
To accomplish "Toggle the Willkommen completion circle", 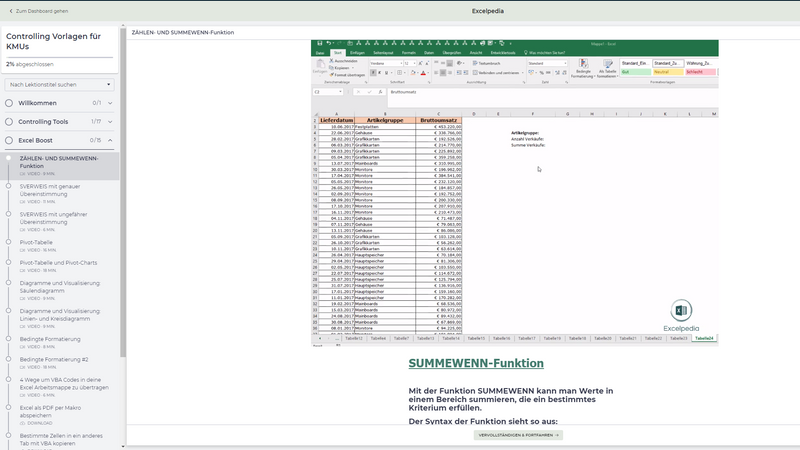I will 9,103.
